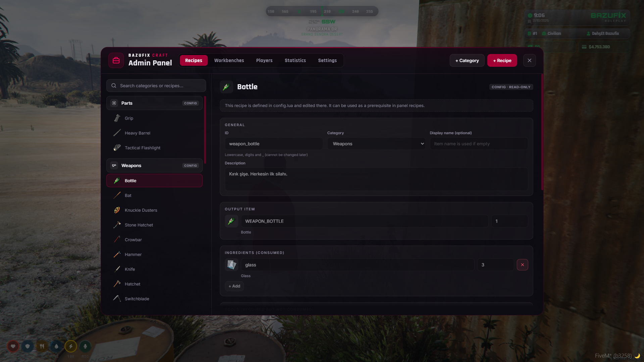This screenshot has height=362, width=644.
Task: Click the Crowbar recipe icon
Action: 117,240
